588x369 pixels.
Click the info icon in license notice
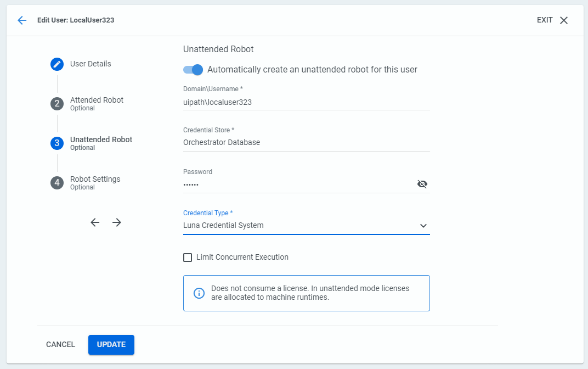click(199, 293)
